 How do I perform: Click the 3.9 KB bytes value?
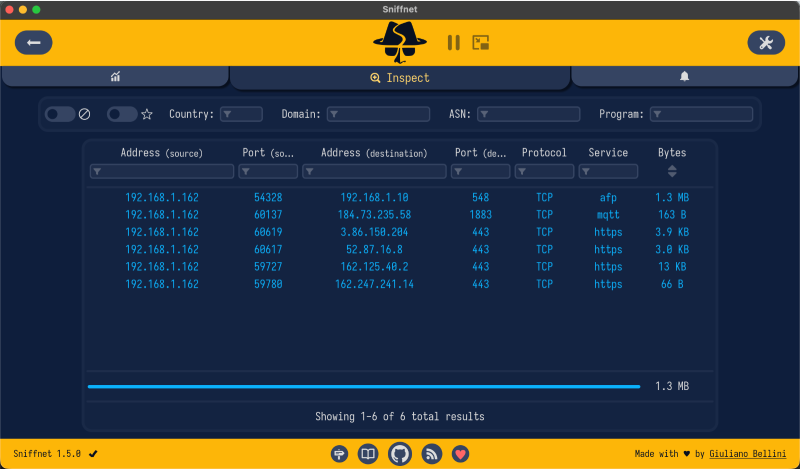point(672,232)
